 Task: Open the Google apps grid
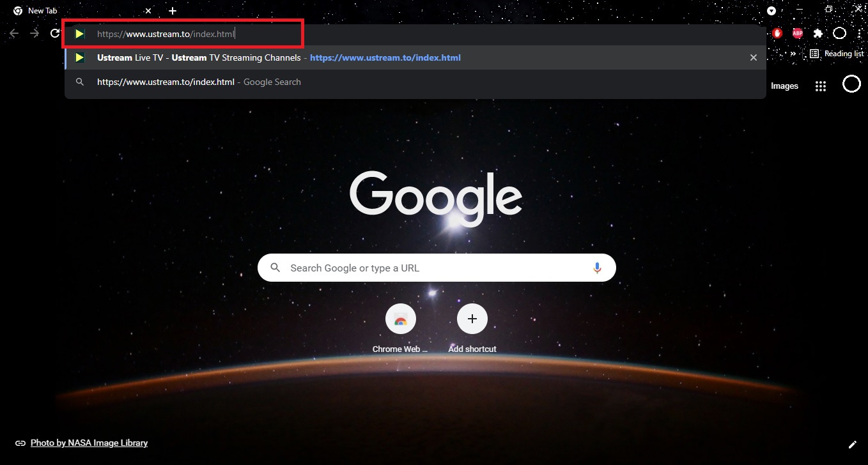coord(821,86)
